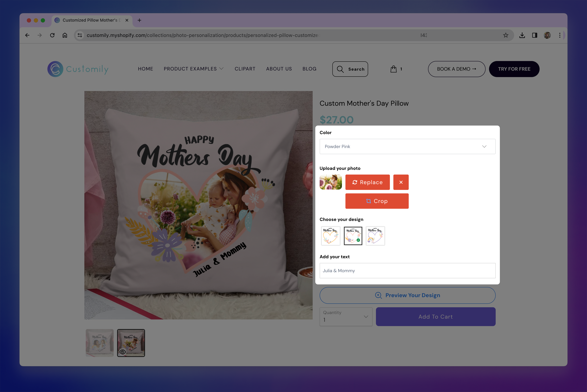The width and height of the screenshot is (587, 392).
Task: Select the Crop tool for the uploaded photo
Action: (x=377, y=201)
